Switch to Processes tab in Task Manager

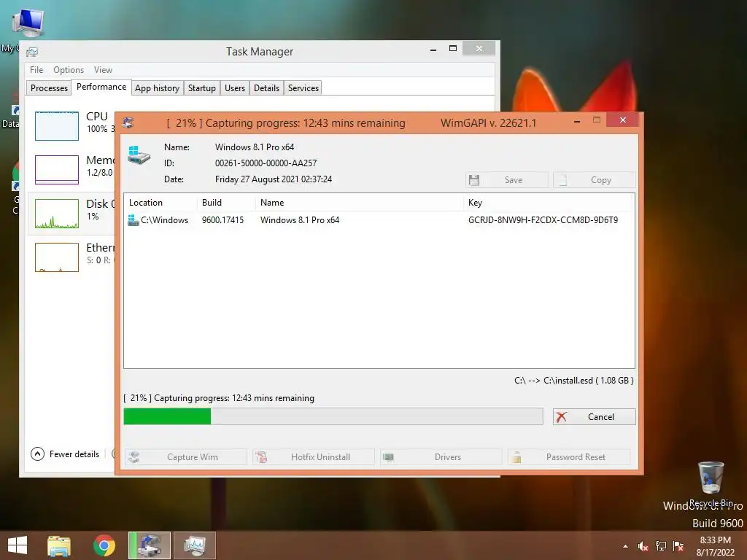click(49, 87)
